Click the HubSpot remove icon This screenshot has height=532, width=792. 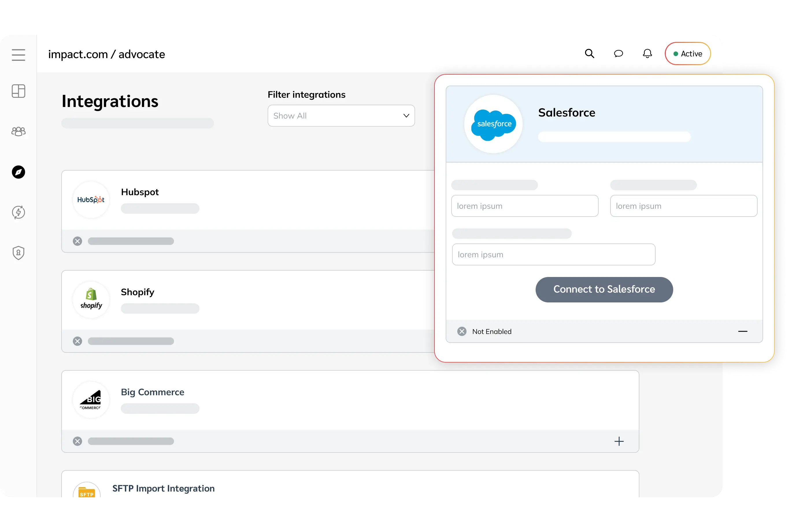(78, 241)
